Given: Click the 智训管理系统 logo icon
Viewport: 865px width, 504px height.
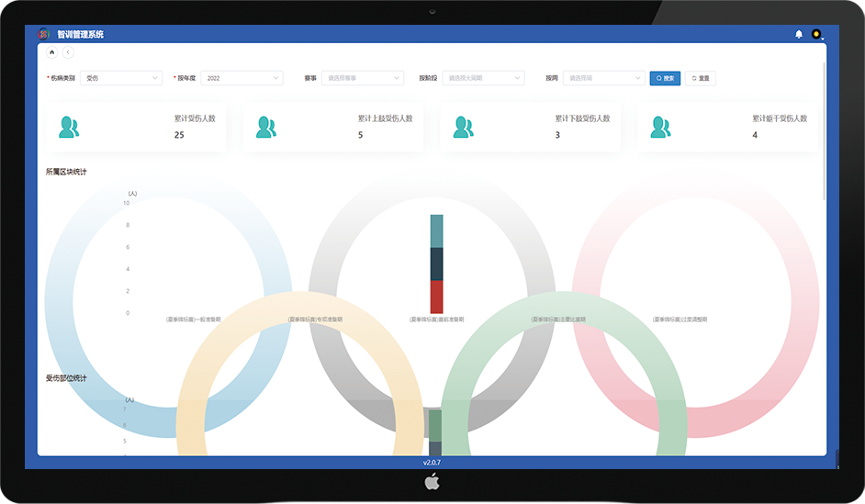Looking at the screenshot, I should pos(43,34).
